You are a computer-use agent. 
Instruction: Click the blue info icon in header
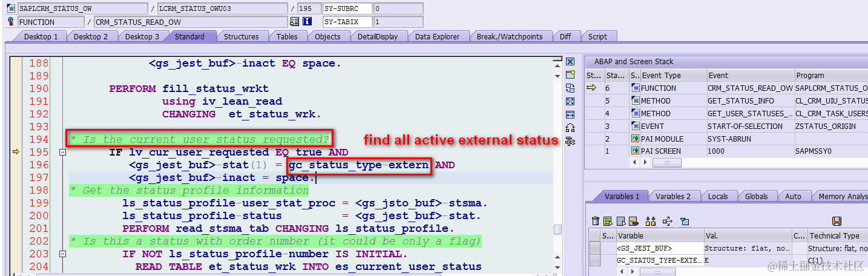point(307,22)
